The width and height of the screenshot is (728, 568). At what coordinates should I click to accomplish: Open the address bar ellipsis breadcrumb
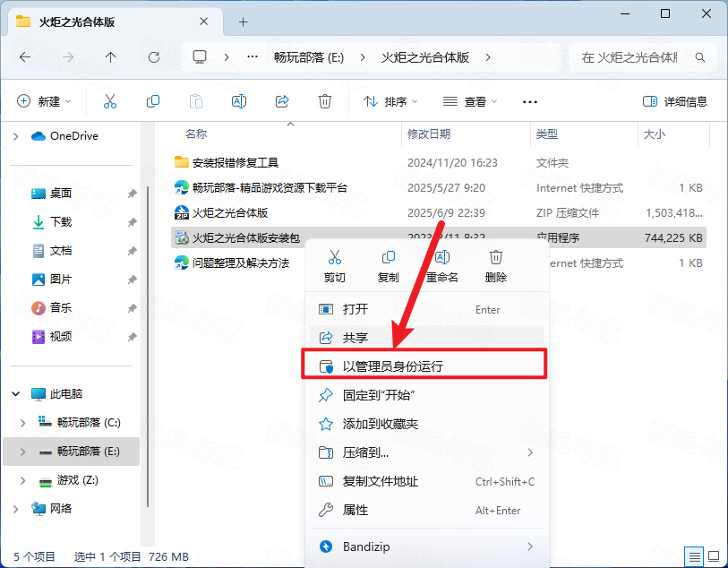tap(253, 57)
